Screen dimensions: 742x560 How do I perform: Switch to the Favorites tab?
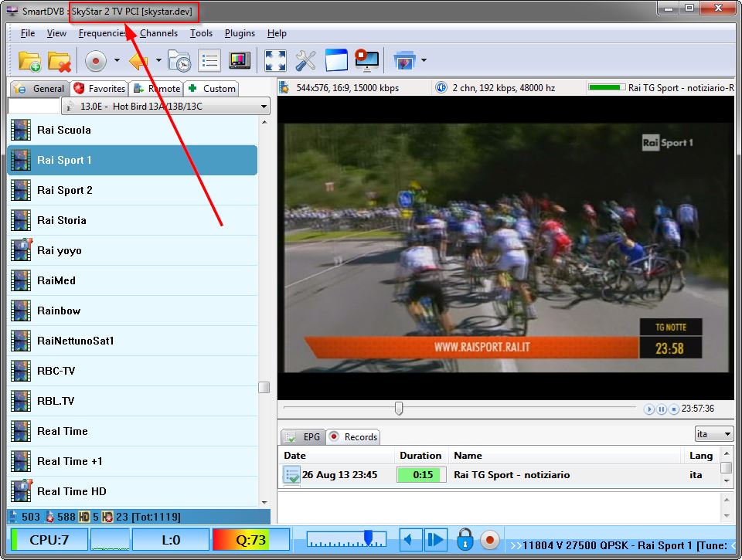[x=100, y=89]
